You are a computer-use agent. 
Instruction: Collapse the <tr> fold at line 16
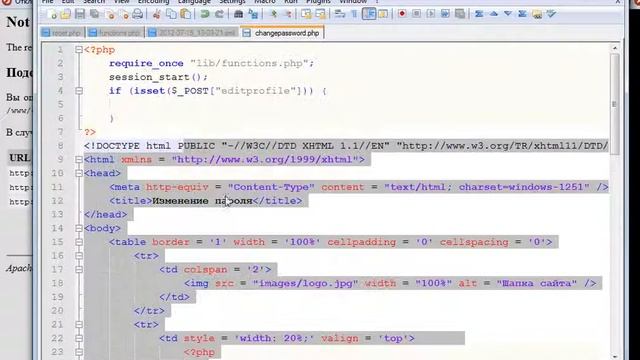[79, 256]
